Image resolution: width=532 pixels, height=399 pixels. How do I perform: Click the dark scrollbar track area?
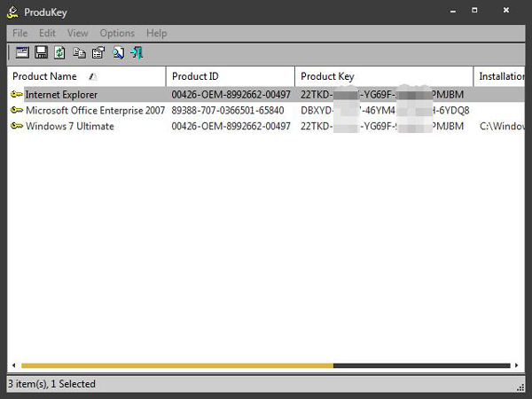point(422,365)
